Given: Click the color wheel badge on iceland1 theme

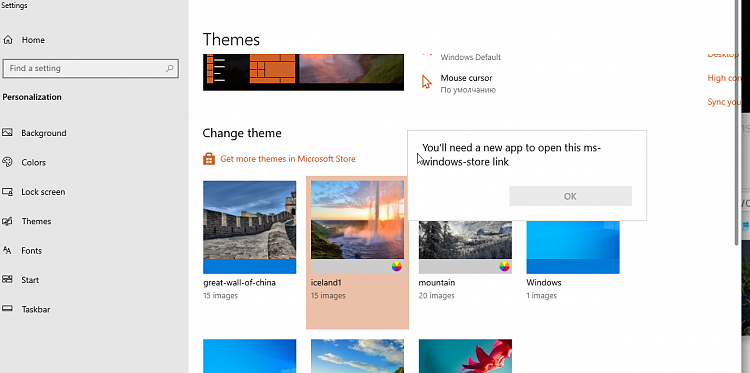Looking at the screenshot, I should 397,266.
